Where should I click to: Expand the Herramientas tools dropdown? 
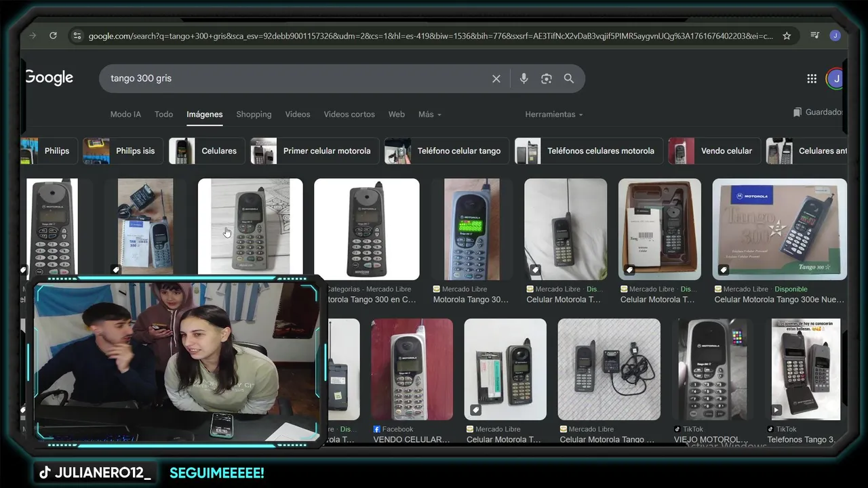(554, 114)
